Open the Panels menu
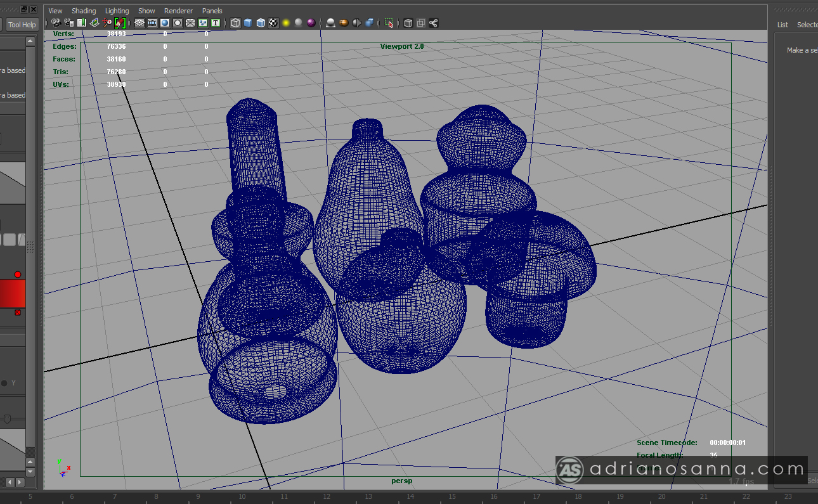Screen dimensions: 818x504 [212, 11]
